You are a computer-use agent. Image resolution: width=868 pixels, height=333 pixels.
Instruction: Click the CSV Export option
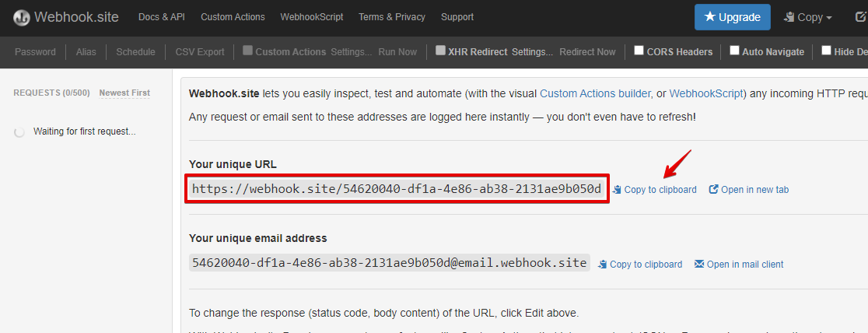tap(200, 51)
